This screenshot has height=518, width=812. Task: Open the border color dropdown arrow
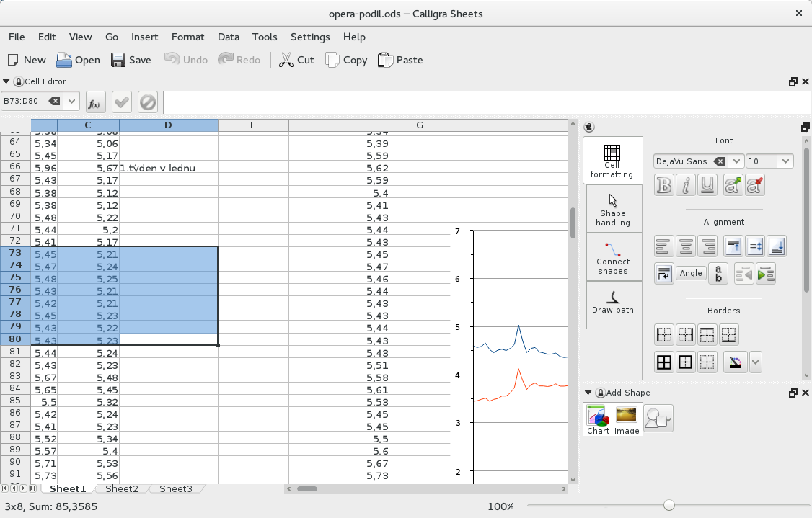click(755, 362)
